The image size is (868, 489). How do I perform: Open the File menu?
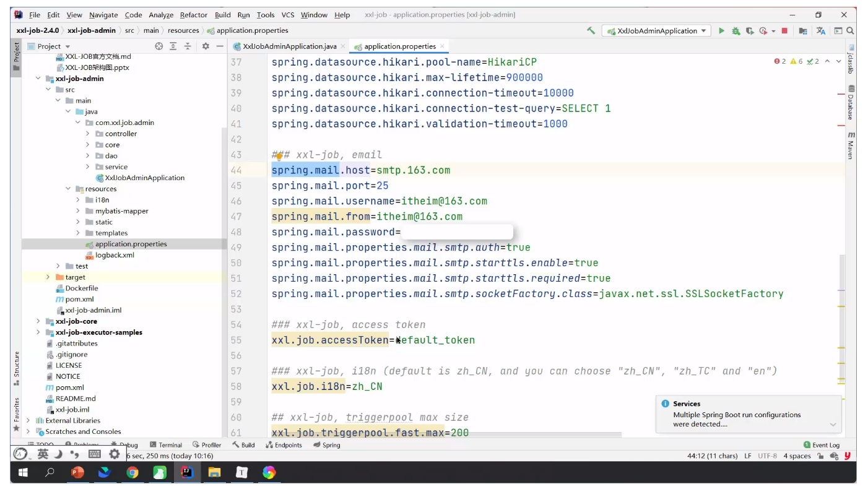tap(35, 15)
